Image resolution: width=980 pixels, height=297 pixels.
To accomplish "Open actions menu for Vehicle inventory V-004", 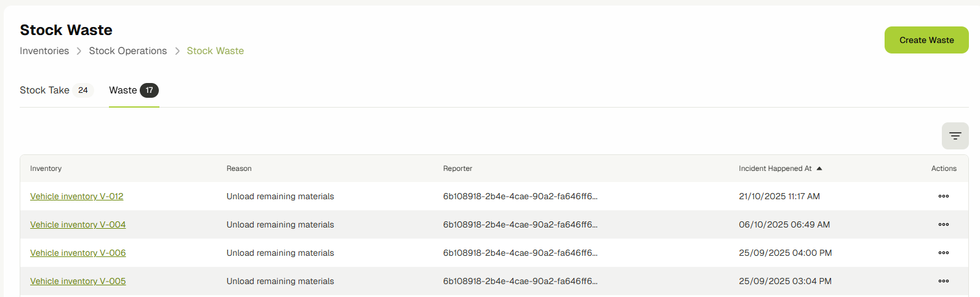I will pos(943,224).
